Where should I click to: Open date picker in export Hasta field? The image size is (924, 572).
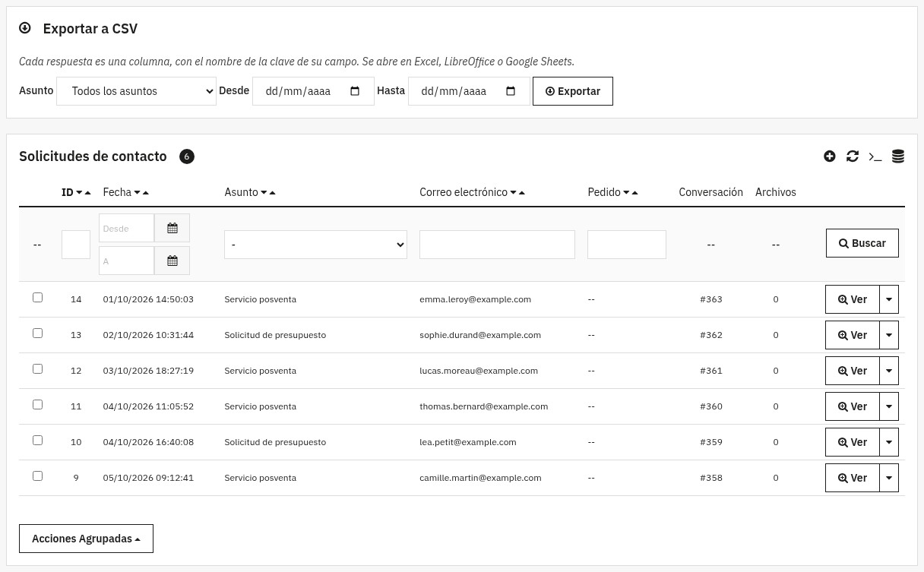tap(511, 91)
